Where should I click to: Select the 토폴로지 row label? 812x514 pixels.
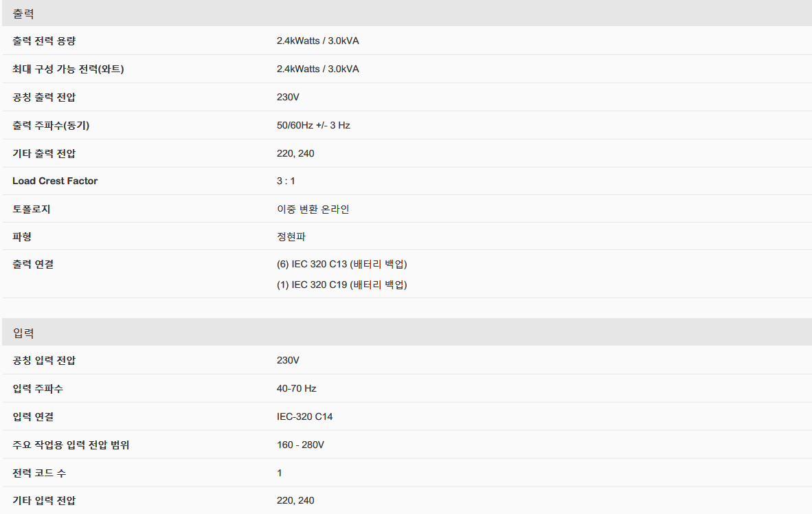point(31,209)
